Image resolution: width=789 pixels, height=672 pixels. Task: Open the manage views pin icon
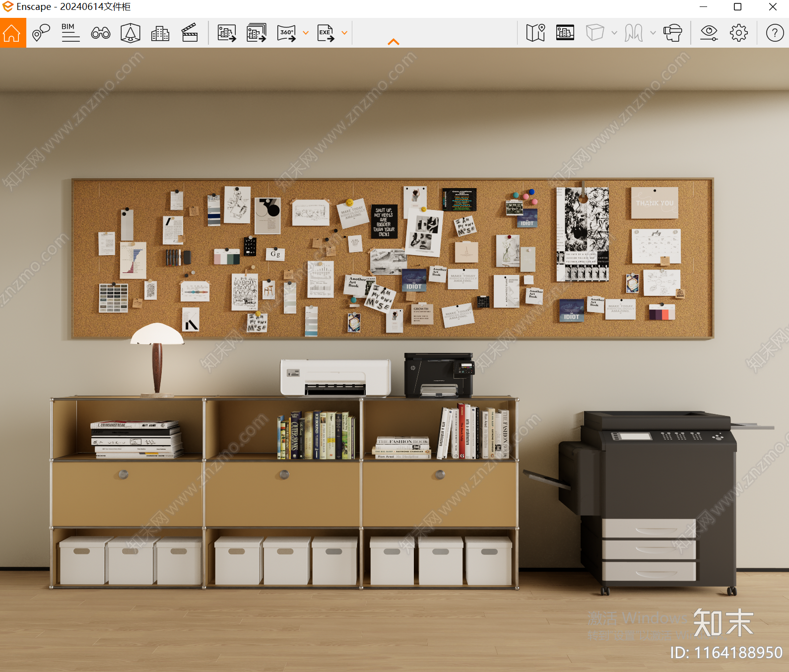[x=41, y=33]
